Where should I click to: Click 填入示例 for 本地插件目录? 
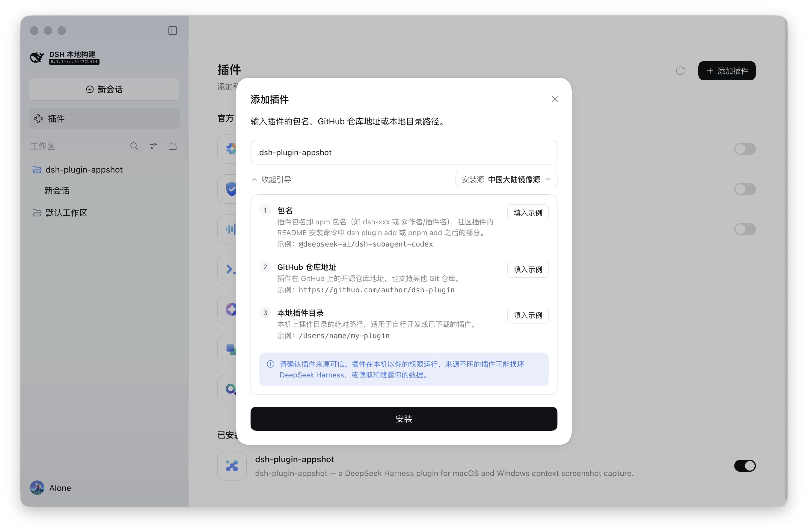click(527, 315)
